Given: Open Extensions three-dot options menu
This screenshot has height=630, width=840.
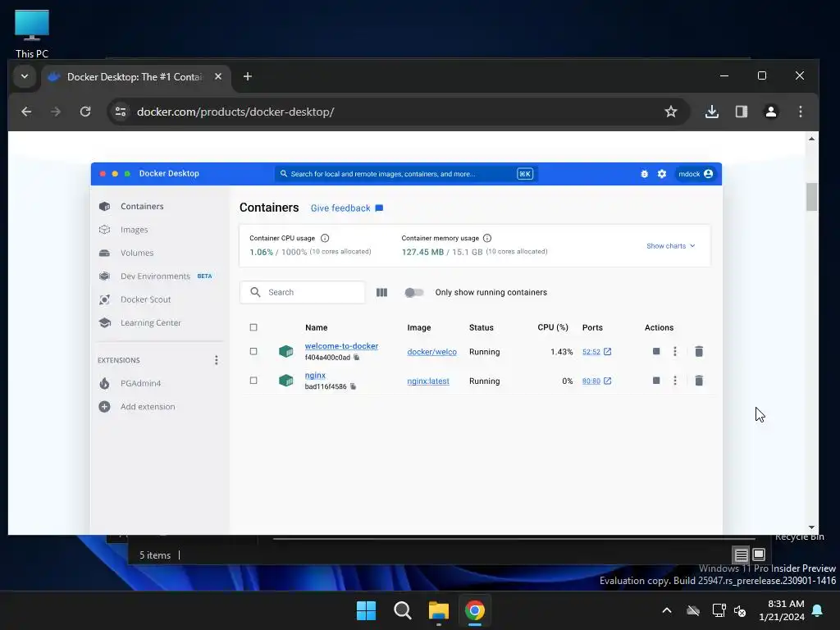Looking at the screenshot, I should click(x=216, y=360).
